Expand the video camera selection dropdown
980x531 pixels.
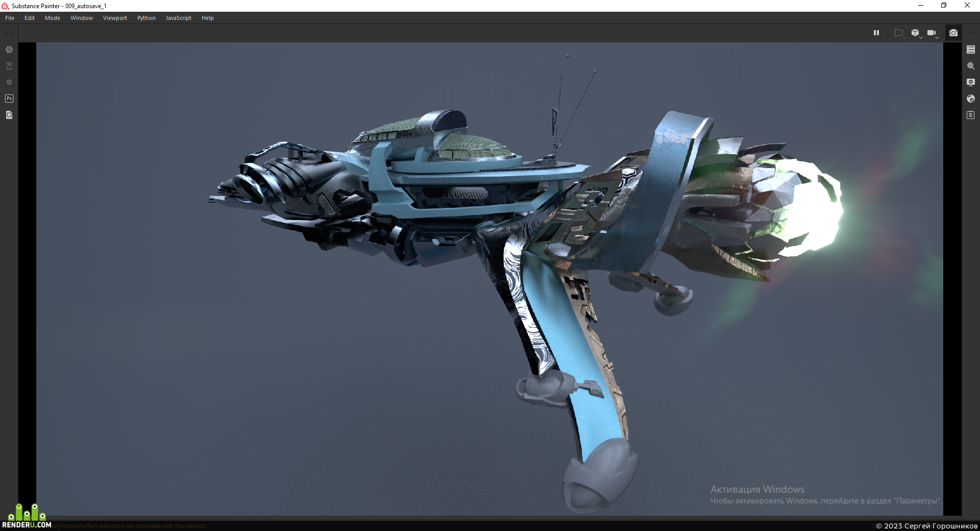click(x=933, y=33)
